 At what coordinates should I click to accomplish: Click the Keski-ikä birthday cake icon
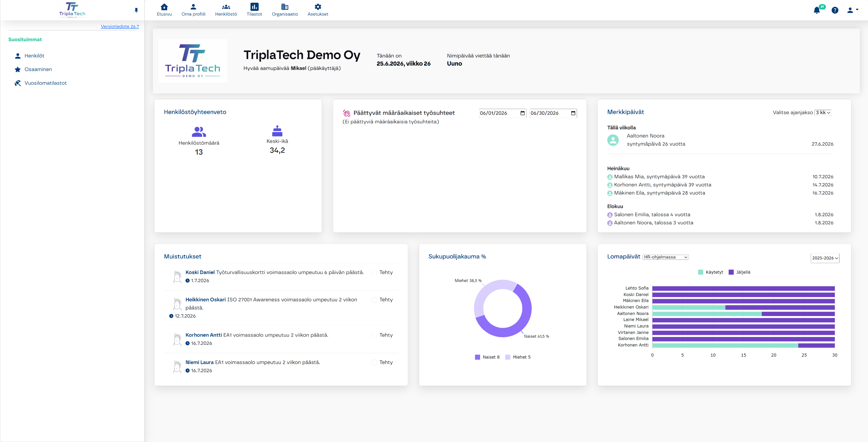(x=277, y=131)
